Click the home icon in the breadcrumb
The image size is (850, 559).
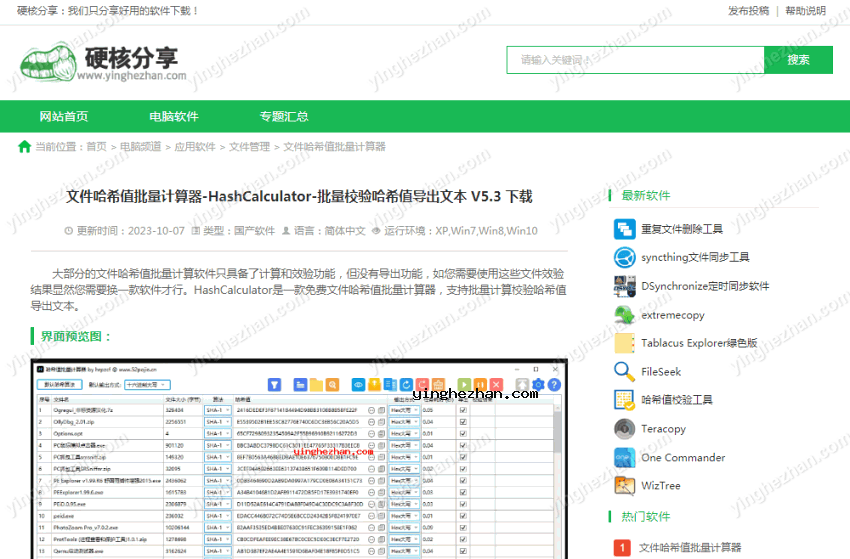pos(25,147)
